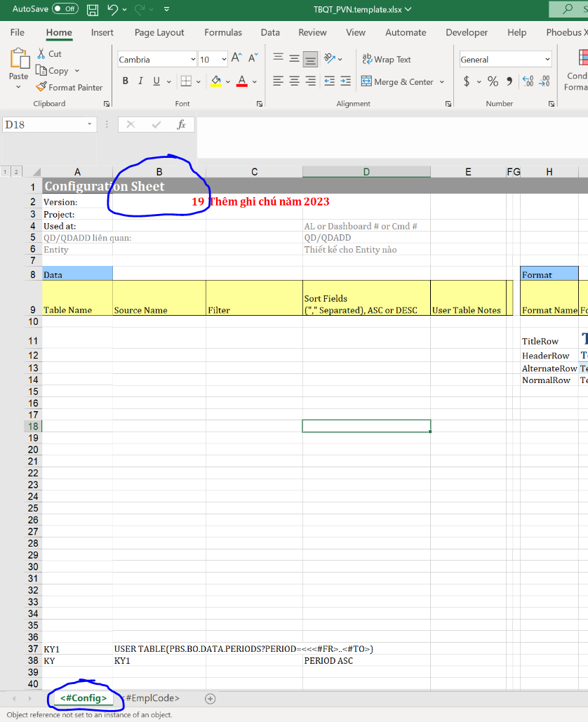Open the Cambria font name dropdown
Screen dimensions: 588x722
pos(192,60)
